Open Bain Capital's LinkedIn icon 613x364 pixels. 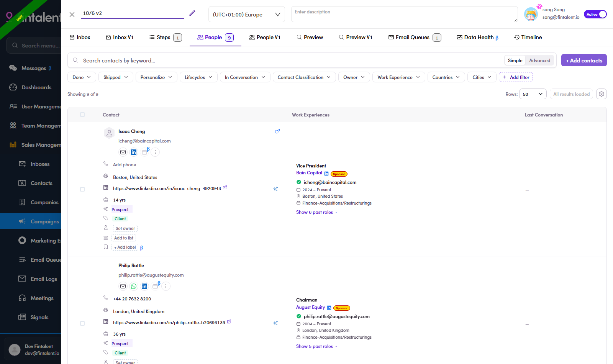(x=326, y=174)
